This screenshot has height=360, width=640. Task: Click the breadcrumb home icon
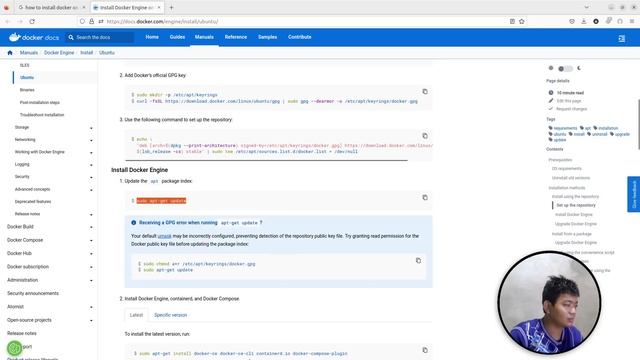pos(10,53)
